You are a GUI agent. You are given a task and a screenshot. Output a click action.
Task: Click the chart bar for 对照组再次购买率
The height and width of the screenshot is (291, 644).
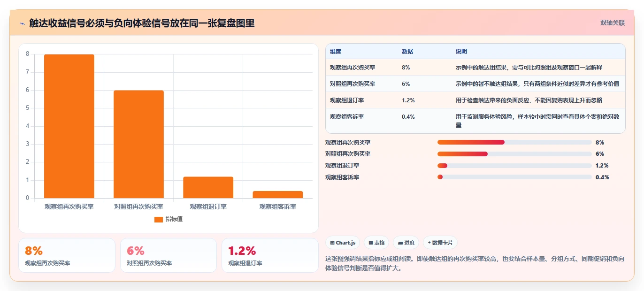pos(138,144)
